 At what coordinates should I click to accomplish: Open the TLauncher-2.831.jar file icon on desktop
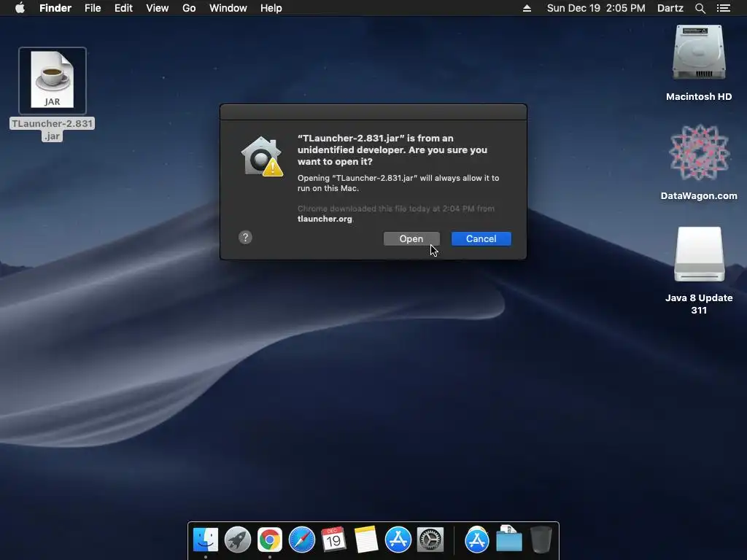pos(53,80)
